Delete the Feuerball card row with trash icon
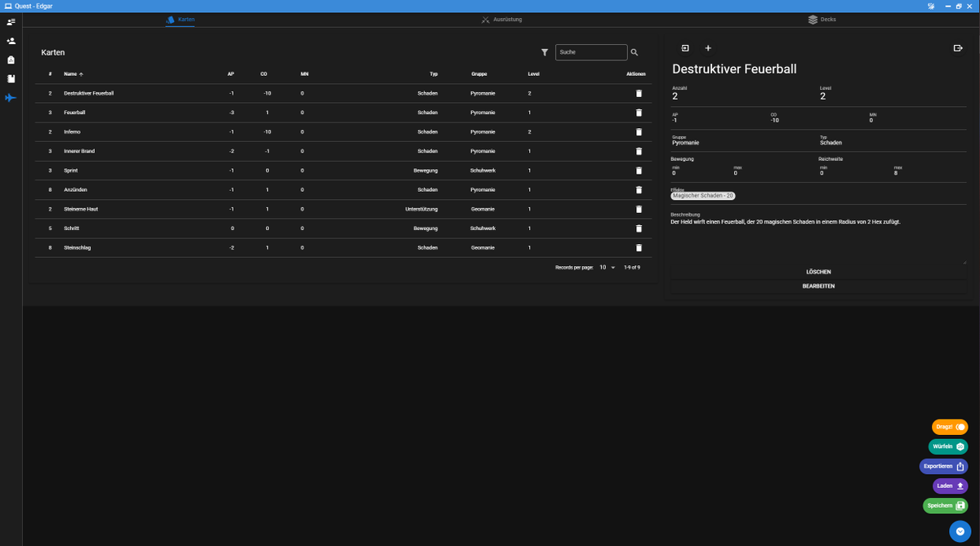The image size is (980, 546). click(639, 113)
